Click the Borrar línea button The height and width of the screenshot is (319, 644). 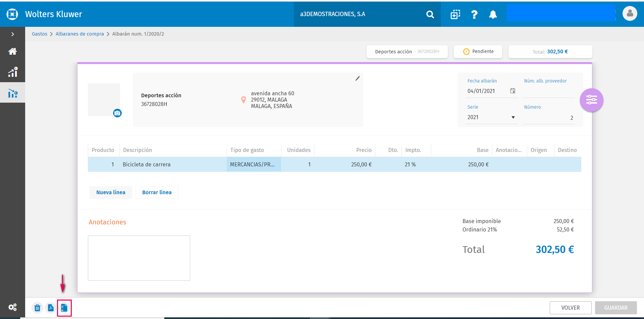tap(157, 193)
